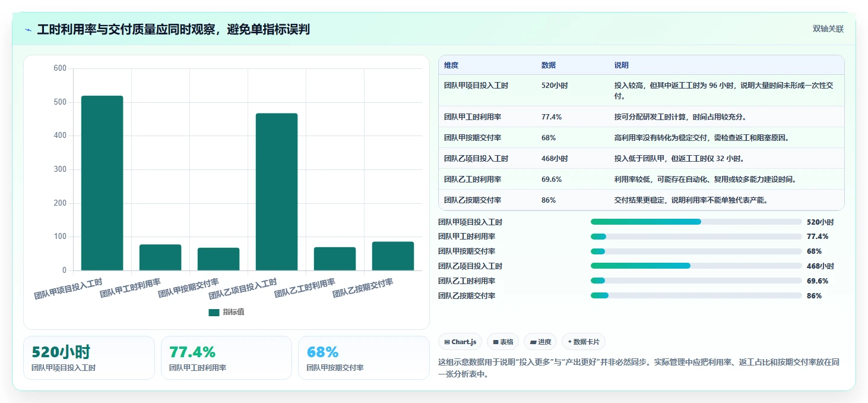The image size is (868, 403).
Task: Click the 团队甲按期交付率 progress bar
Action: 696,251
